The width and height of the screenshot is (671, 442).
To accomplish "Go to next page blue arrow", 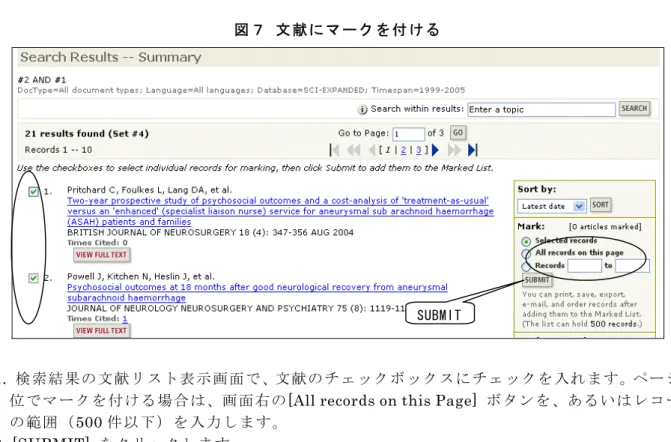I will (436, 150).
